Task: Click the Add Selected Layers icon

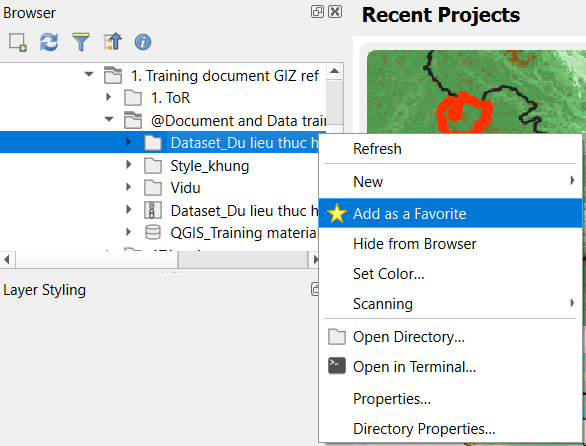Action: tap(18, 42)
